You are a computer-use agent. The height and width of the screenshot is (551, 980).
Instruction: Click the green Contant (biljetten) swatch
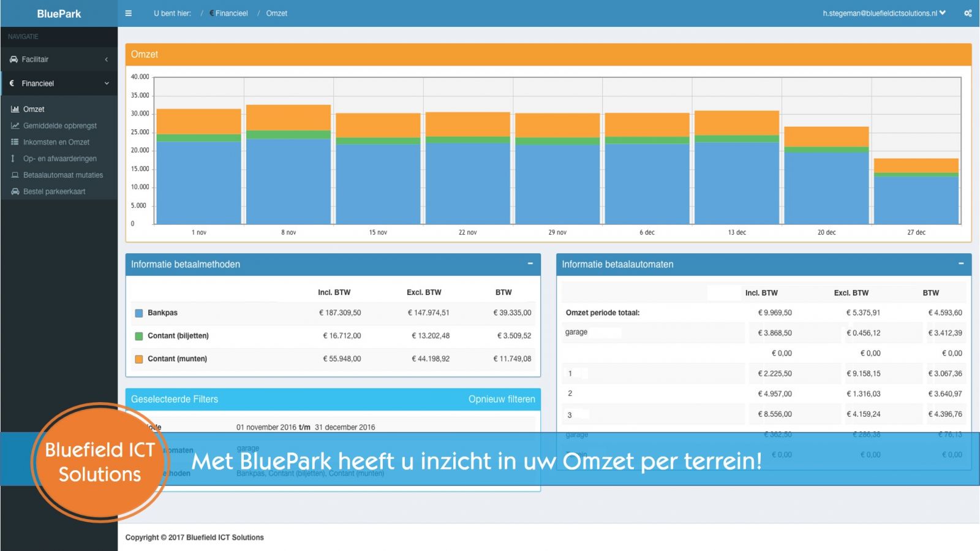(139, 336)
